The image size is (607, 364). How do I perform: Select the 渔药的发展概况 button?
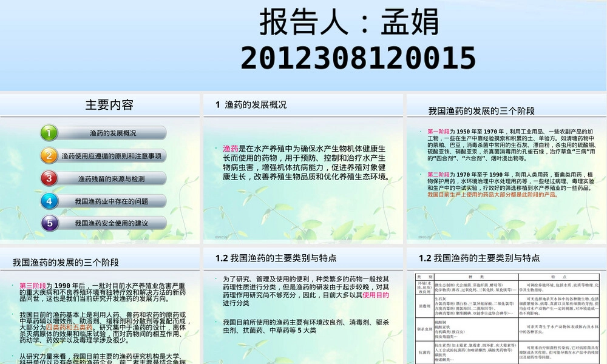click(x=113, y=133)
